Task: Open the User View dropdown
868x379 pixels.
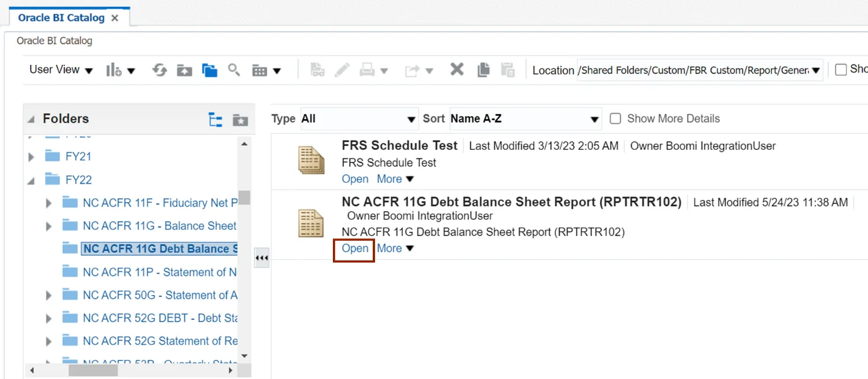Action: pos(61,70)
